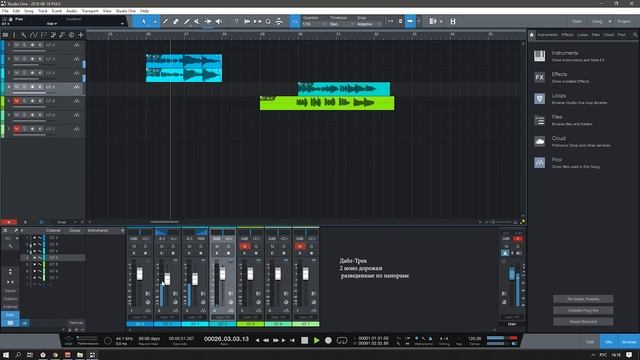Image resolution: width=640 pixels, height=360 pixels.
Task: Adjust the GT 3 mixer channel fader
Action: (167, 279)
